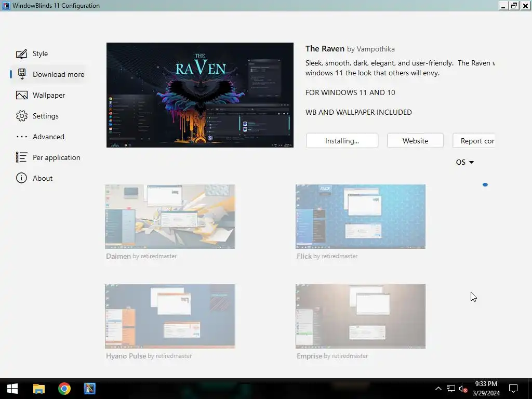Click 'Emprise by retiredmaster' caption
This screenshot has width=532, height=399.
[332, 356]
